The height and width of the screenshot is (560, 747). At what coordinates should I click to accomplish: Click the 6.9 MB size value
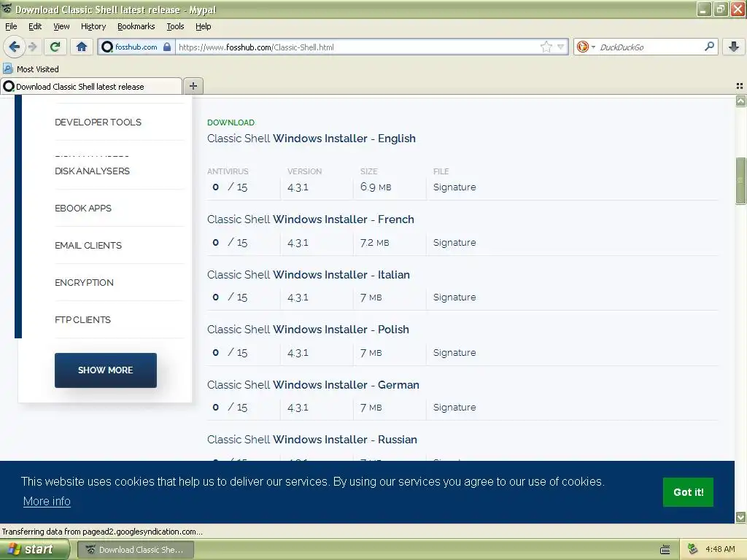(x=376, y=187)
